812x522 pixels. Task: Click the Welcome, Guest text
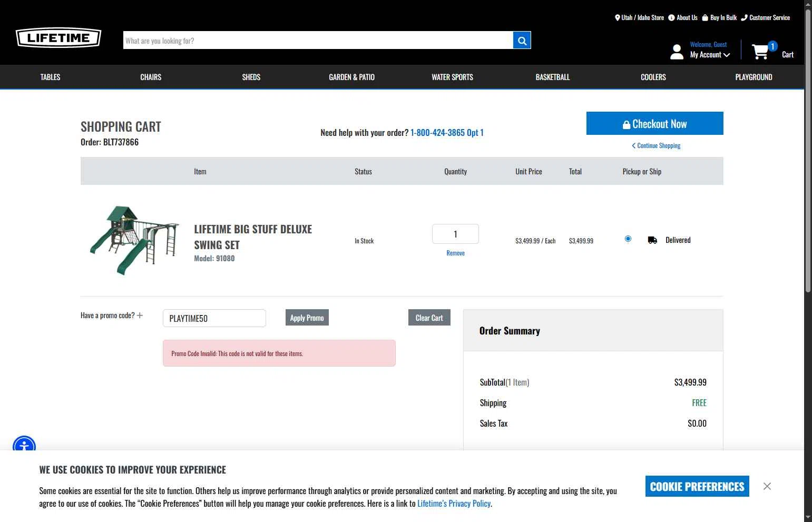(x=708, y=45)
